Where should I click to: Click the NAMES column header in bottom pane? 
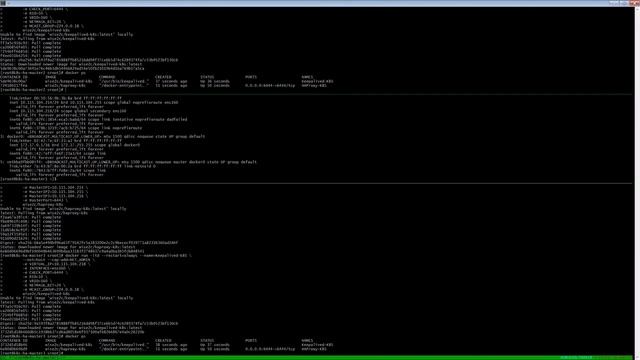click(x=307, y=340)
